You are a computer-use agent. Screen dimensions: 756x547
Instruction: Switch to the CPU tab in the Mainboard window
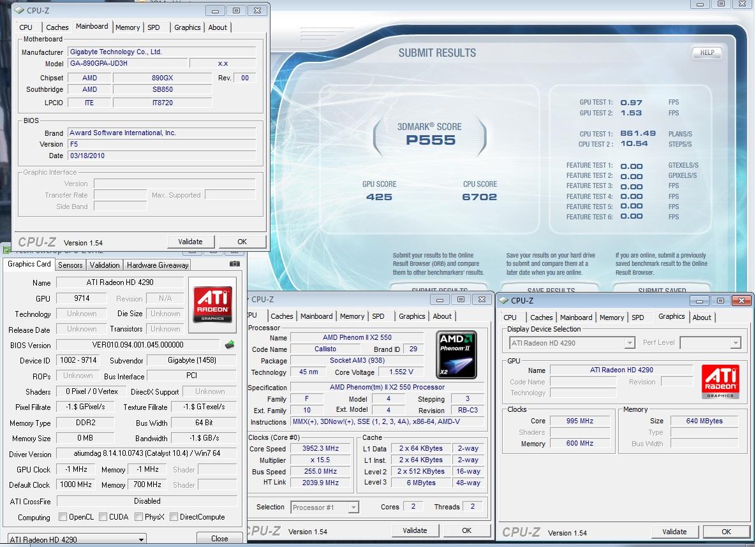point(26,27)
